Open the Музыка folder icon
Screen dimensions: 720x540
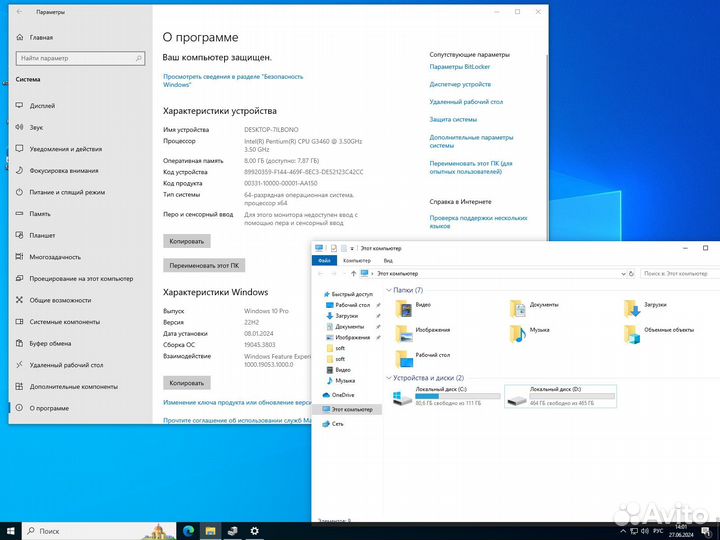tap(518, 334)
